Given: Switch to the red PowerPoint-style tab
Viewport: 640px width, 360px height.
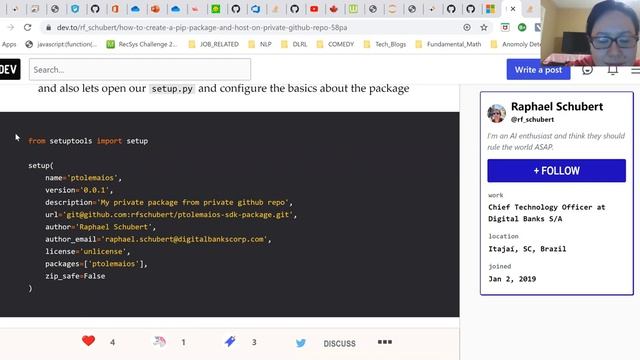Looking at the screenshot, I should tap(155, 9).
